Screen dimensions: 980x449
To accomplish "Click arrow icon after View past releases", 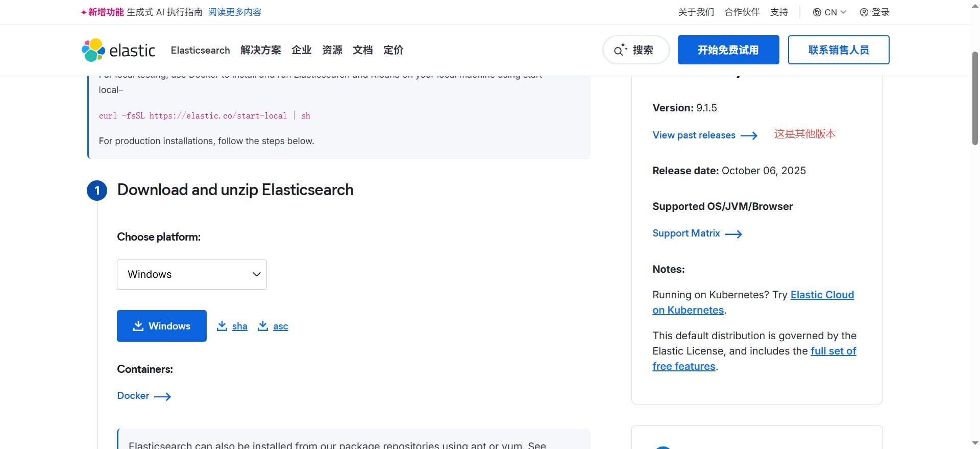I will (x=749, y=135).
